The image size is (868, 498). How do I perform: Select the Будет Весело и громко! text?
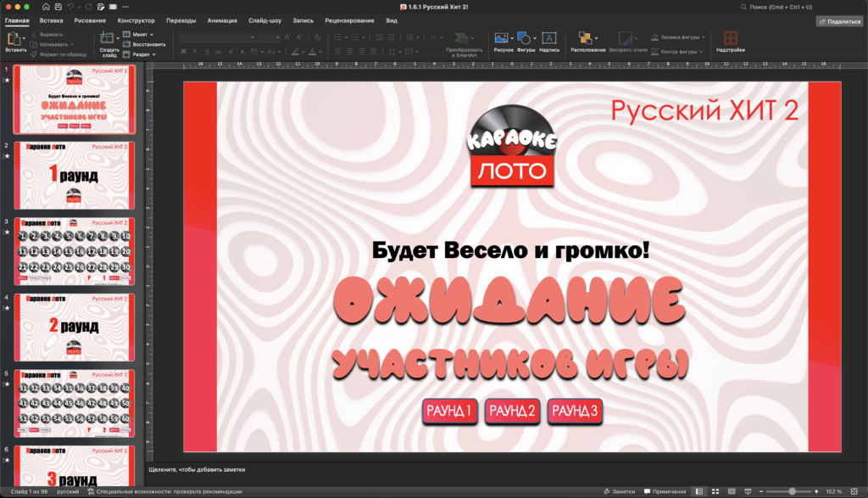tap(510, 249)
